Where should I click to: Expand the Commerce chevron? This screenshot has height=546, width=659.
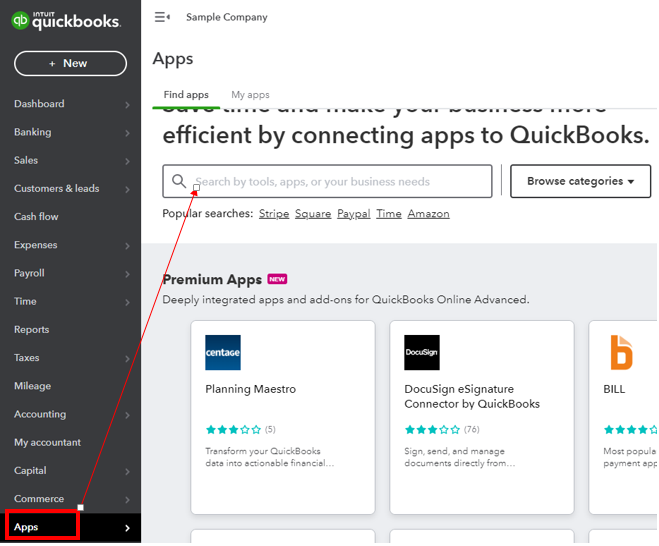(127, 499)
